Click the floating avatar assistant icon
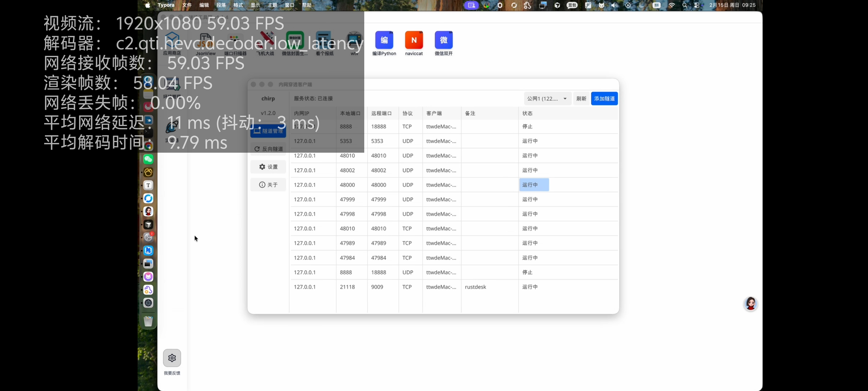This screenshot has width=868, height=391. (x=751, y=303)
